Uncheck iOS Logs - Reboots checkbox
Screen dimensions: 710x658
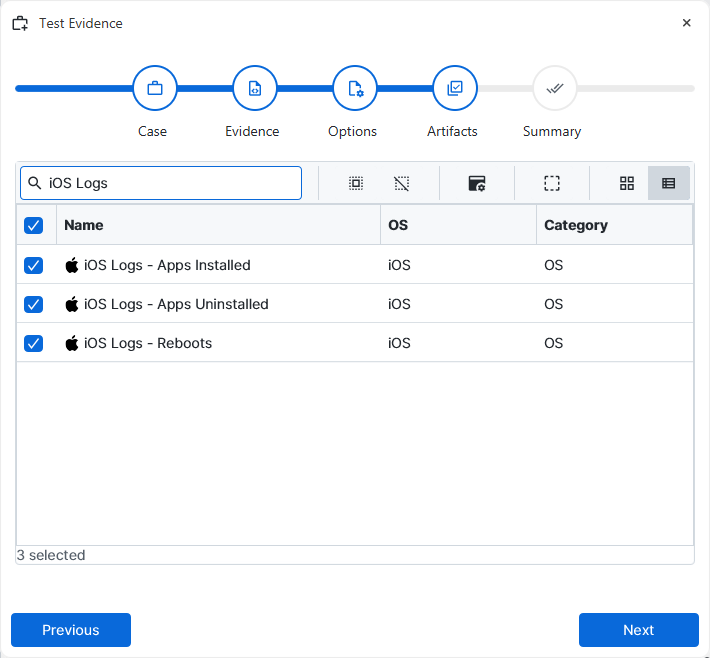point(34,343)
